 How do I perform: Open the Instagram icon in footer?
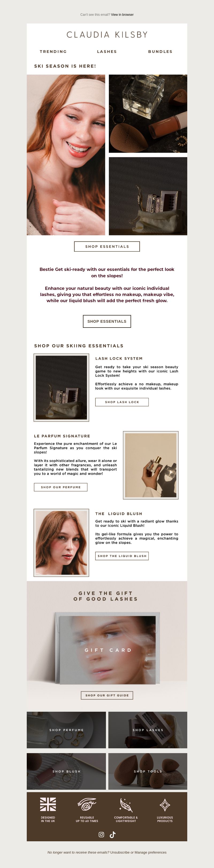click(101, 834)
